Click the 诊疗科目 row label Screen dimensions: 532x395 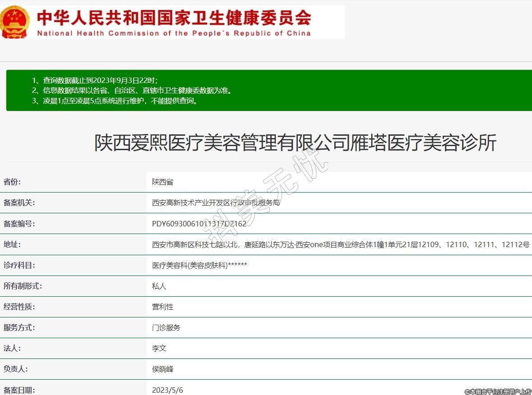(19, 265)
